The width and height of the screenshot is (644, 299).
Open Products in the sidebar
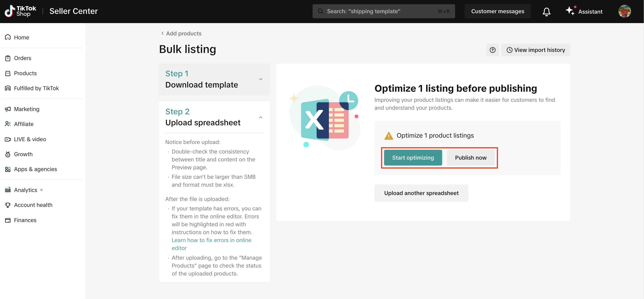25,73
